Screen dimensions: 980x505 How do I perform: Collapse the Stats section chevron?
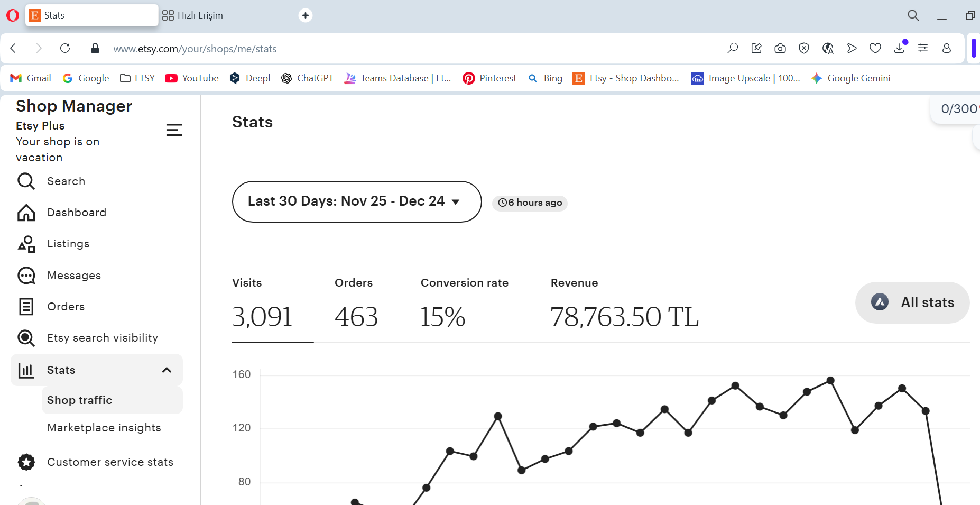[167, 370]
